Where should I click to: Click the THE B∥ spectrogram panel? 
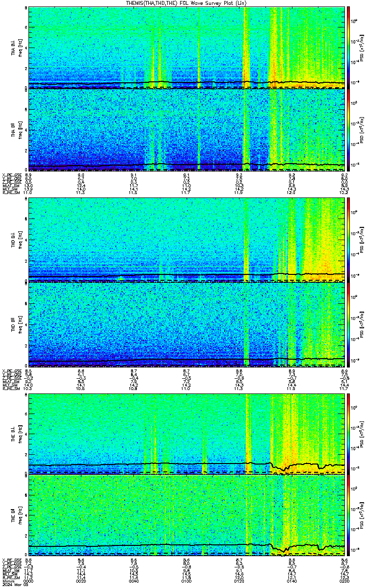186,515
